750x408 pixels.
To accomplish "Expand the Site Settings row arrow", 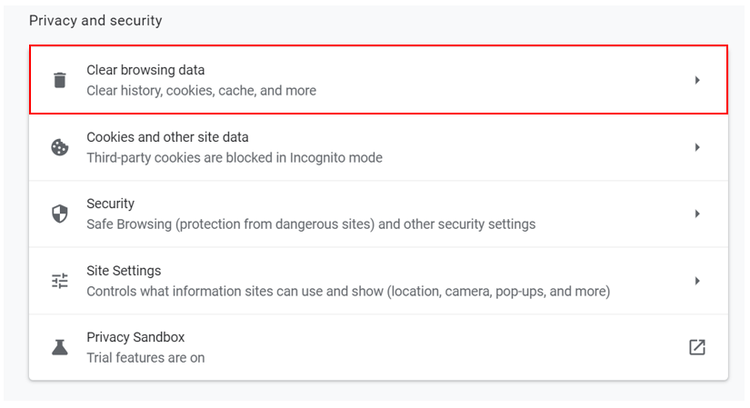I will pyautogui.click(x=697, y=281).
